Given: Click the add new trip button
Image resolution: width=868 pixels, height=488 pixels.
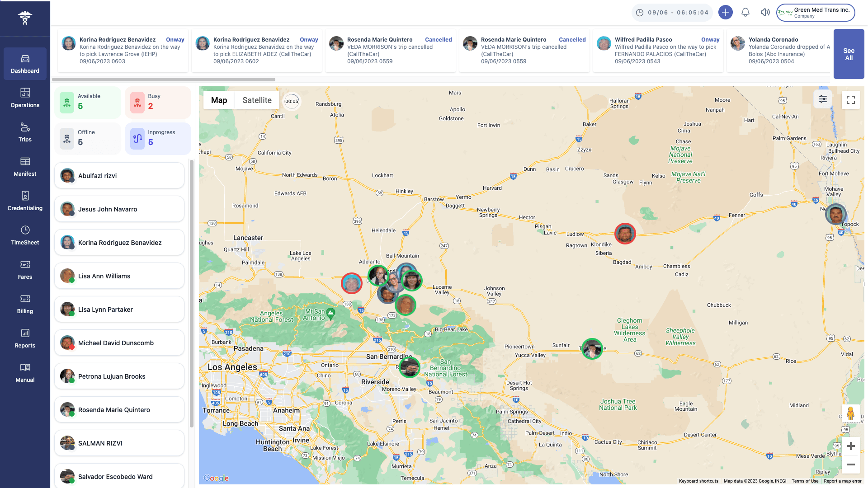Looking at the screenshot, I should (x=725, y=13).
